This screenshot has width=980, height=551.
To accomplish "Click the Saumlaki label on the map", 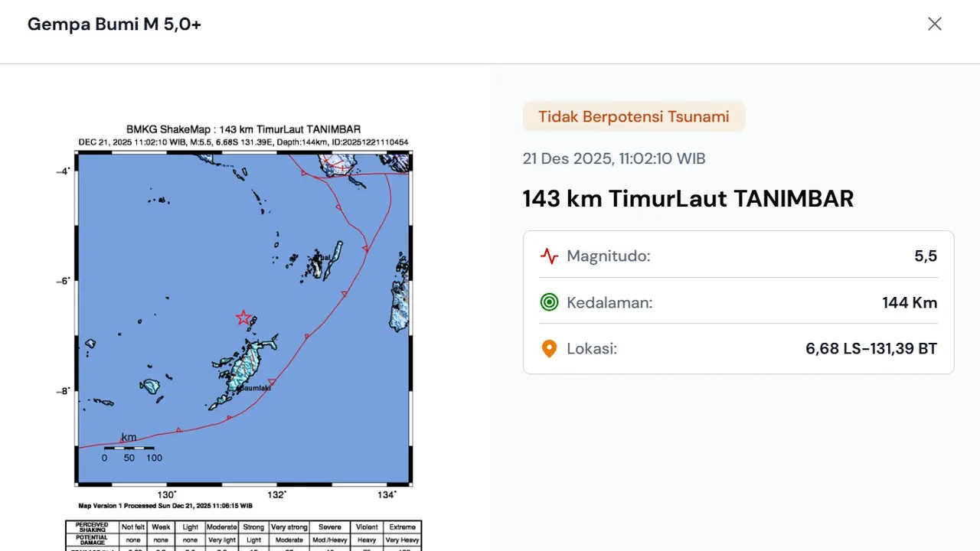I will point(255,388).
